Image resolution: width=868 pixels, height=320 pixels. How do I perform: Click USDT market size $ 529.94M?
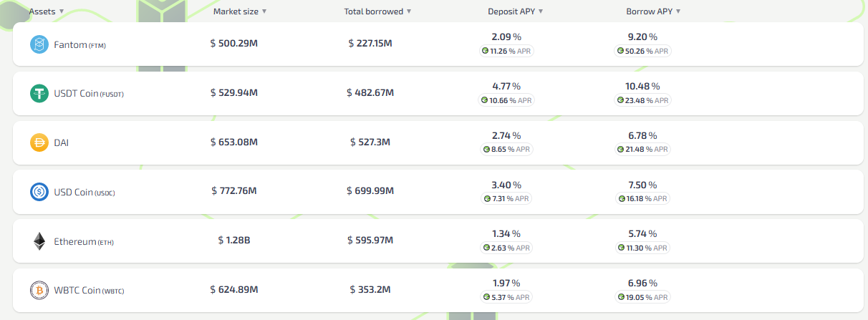234,92
